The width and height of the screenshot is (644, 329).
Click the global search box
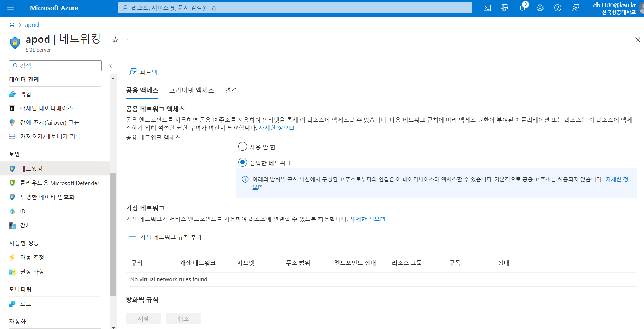point(295,8)
